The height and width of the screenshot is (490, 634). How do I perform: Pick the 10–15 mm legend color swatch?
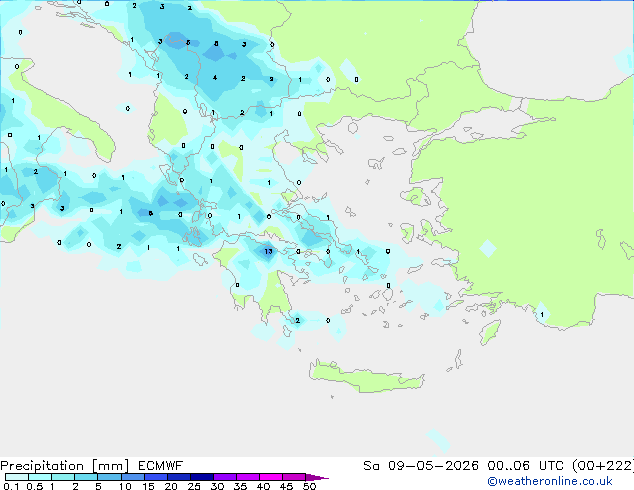[x=133, y=477]
